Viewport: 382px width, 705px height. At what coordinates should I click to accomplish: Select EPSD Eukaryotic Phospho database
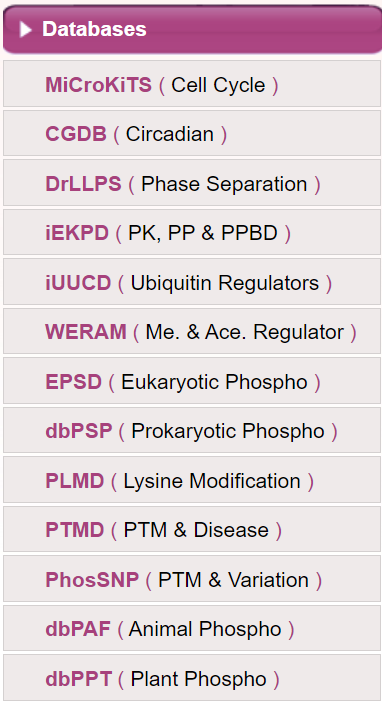pyautogui.click(x=192, y=381)
